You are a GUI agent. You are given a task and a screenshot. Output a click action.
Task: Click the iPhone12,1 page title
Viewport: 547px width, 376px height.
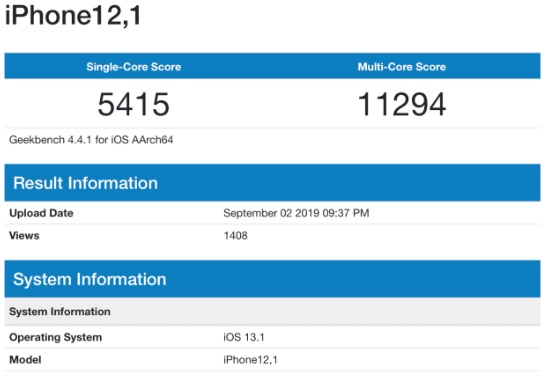[x=73, y=15]
